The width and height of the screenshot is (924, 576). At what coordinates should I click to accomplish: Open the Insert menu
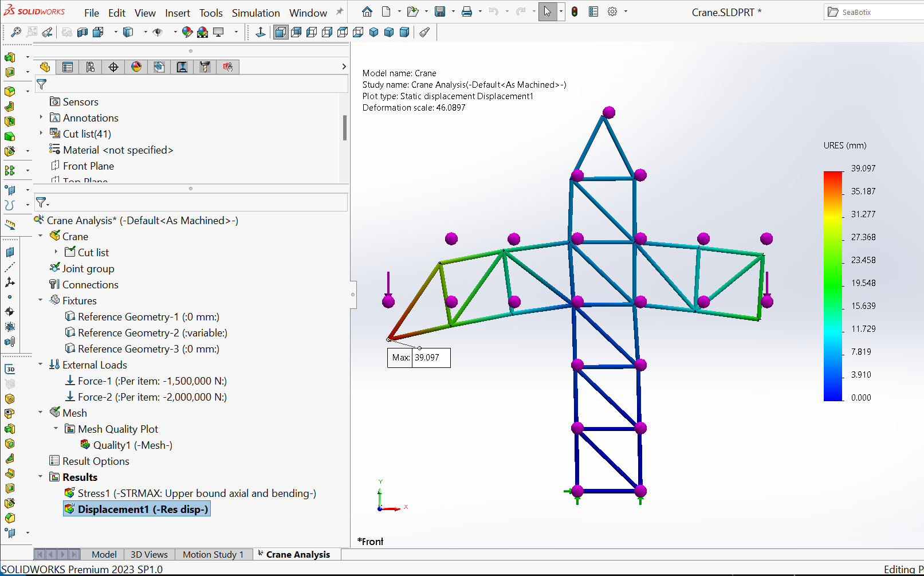click(178, 13)
